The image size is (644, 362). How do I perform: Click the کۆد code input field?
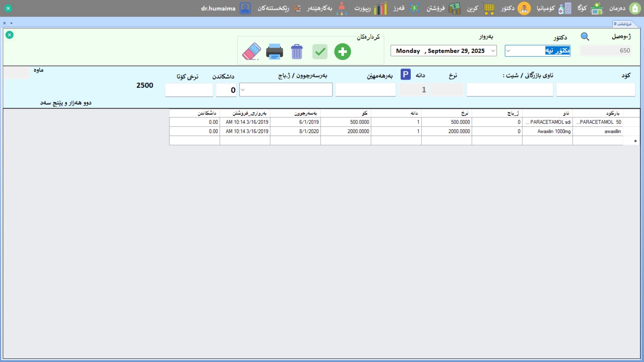pos(595,90)
